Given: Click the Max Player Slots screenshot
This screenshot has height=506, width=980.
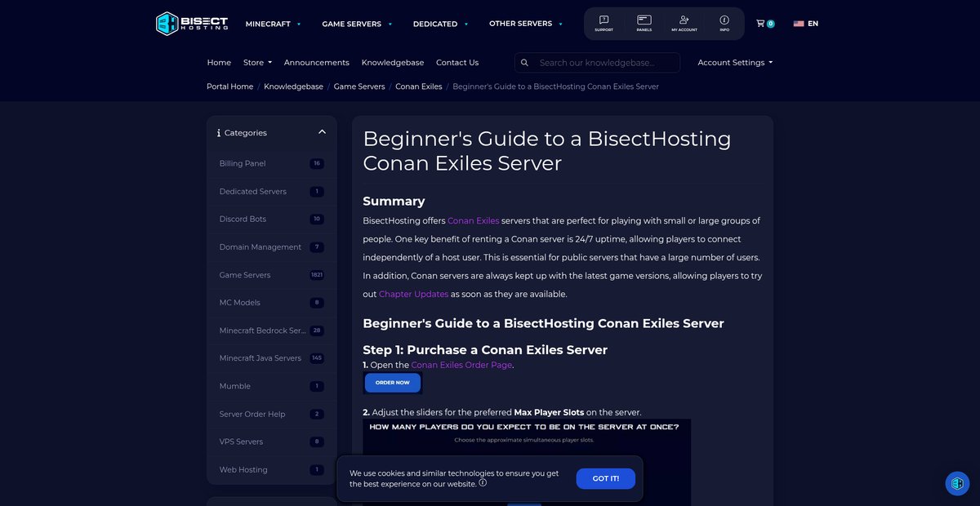Looking at the screenshot, I should pos(527,462).
